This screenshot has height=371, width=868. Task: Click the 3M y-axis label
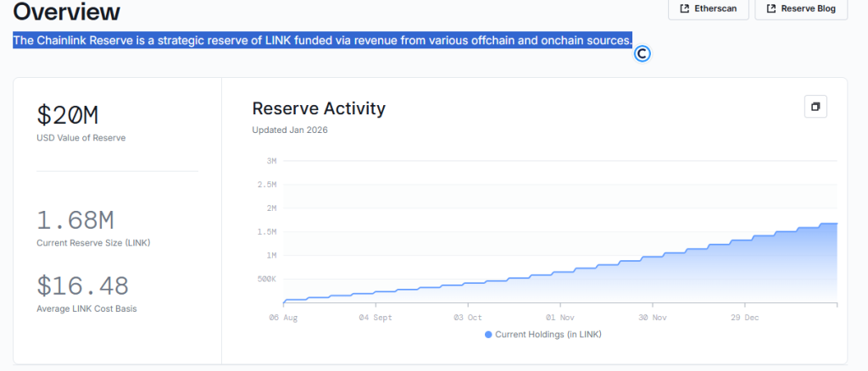pyautogui.click(x=271, y=160)
